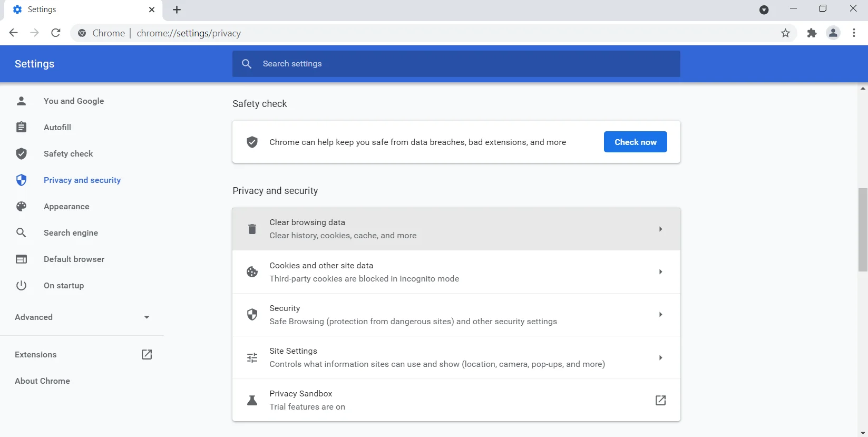Click the cookie icon beside Cookies and other site data
This screenshot has width=868, height=437.
(252, 271)
